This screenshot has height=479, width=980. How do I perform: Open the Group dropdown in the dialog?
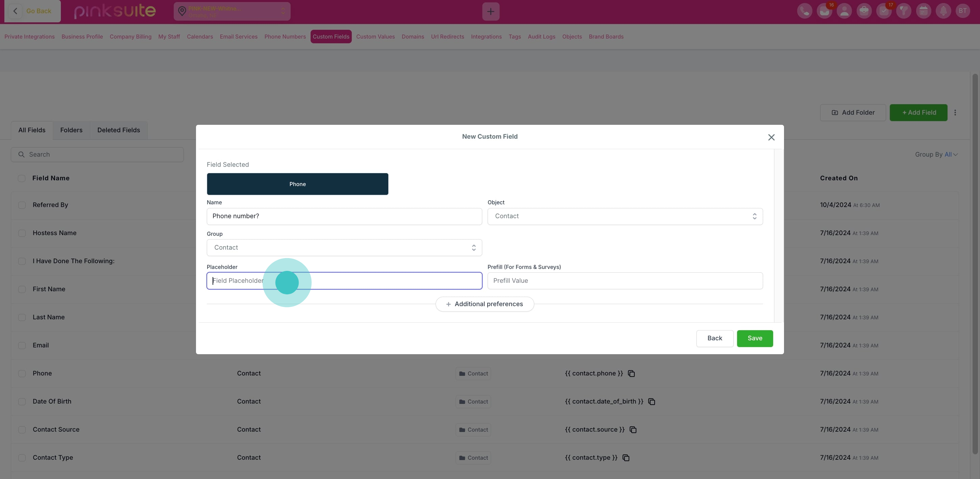344,248
